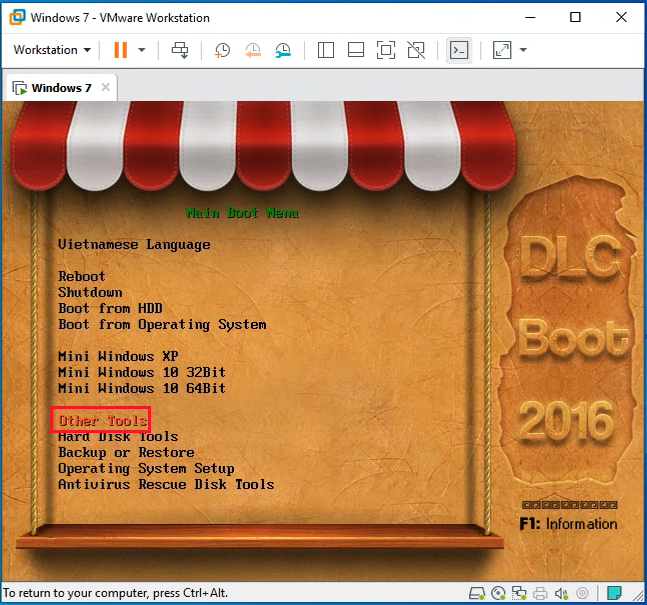
Task: Send Ctrl+Alt+Del to the virtual machine
Action: tap(180, 50)
